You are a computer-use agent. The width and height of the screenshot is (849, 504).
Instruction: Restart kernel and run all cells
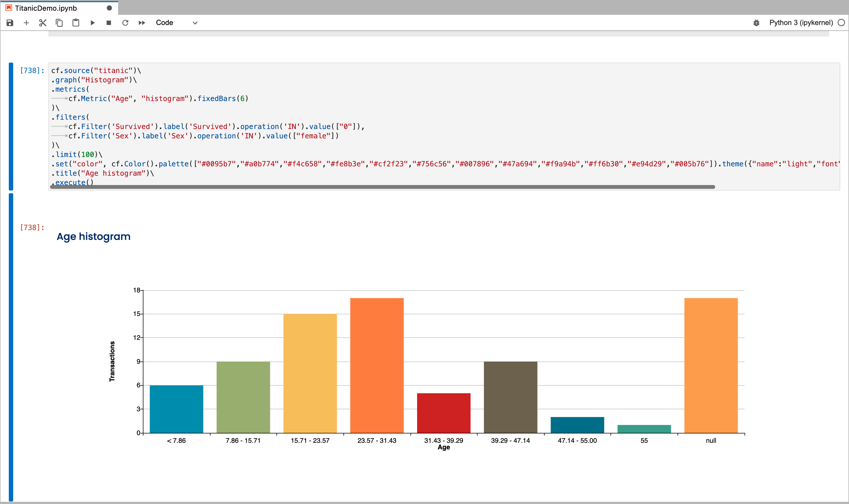[142, 23]
